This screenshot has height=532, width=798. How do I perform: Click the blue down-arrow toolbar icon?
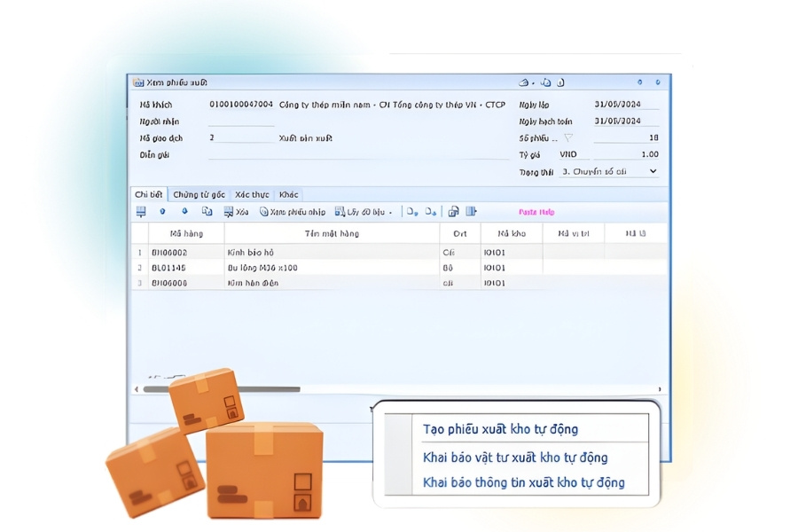coord(184,211)
